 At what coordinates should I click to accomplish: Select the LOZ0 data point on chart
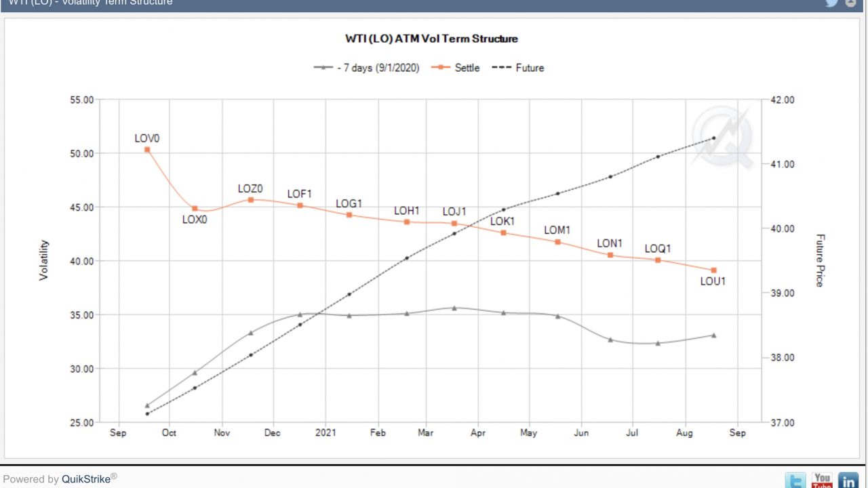pyautogui.click(x=251, y=200)
